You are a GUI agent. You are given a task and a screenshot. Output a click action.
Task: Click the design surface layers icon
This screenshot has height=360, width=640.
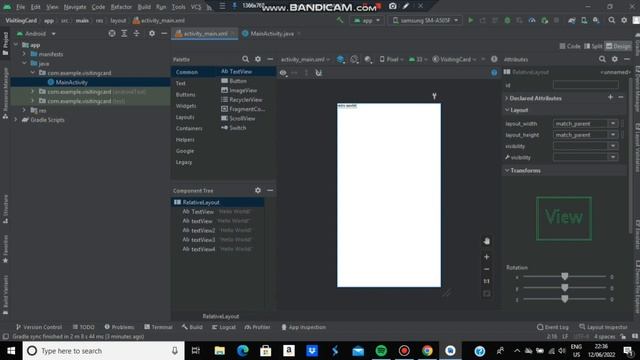[x=340, y=60]
